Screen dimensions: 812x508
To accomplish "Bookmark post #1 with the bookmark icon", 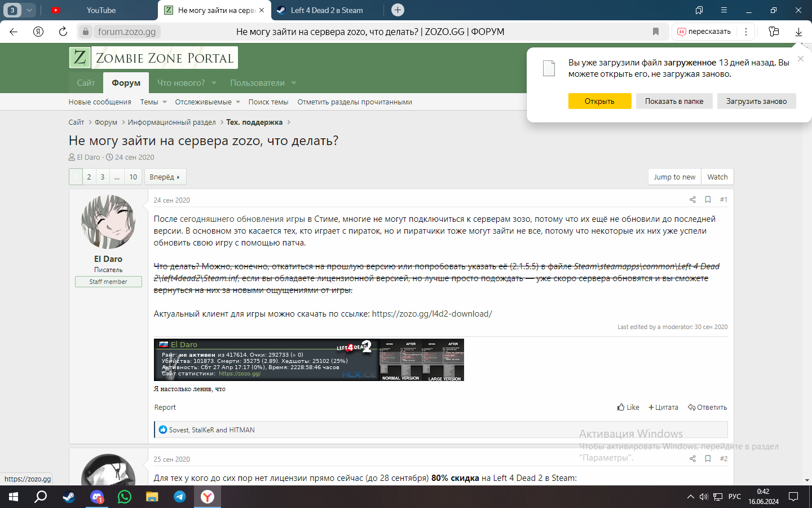I will (x=708, y=200).
